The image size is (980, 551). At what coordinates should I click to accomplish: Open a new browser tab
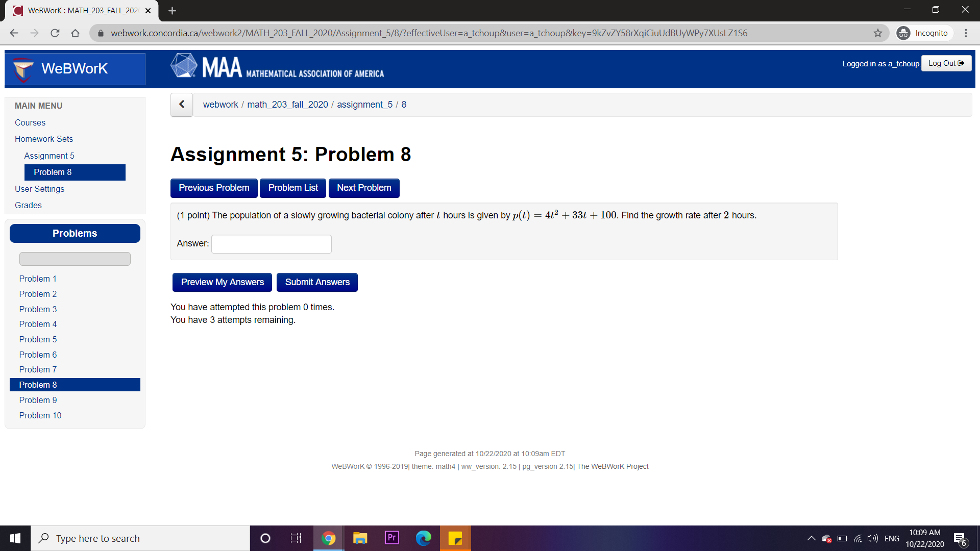click(x=172, y=11)
